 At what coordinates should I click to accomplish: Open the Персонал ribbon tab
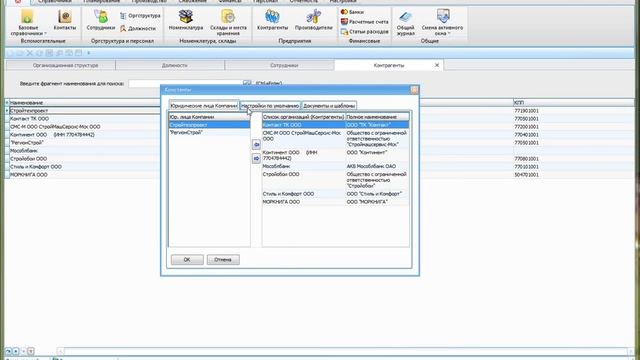[265, 2]
